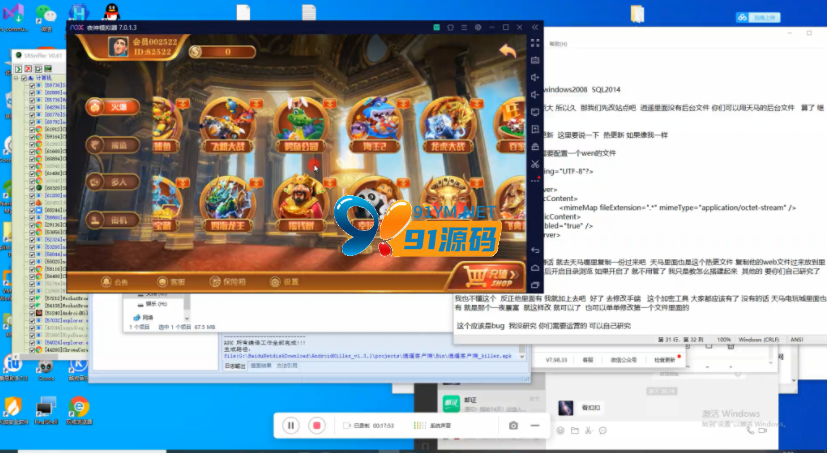Click green start icon in SRSniffer toolbar

point(19,69)
